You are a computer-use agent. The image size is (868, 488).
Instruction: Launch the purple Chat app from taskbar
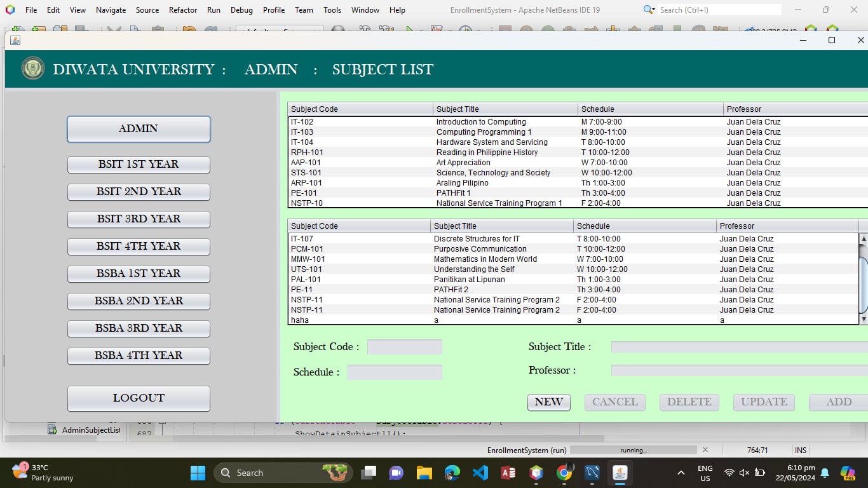click(x=396, y=473)
